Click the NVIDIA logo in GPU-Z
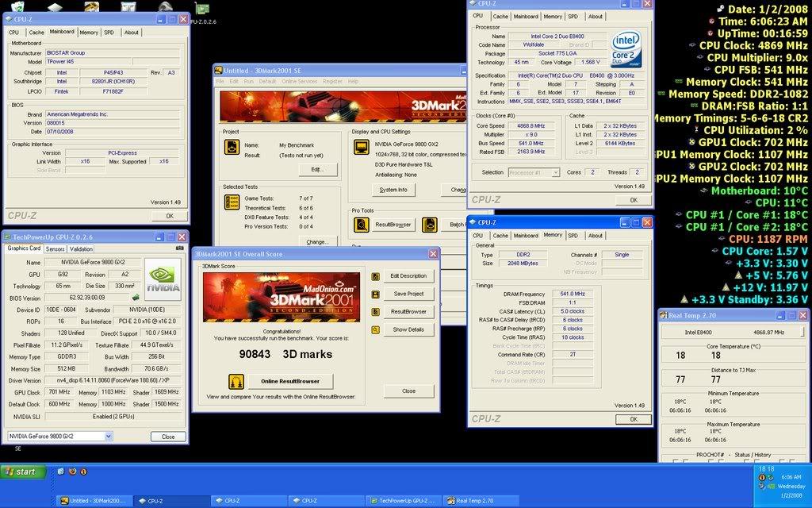 pyautogui.click(x=163, y=279)
